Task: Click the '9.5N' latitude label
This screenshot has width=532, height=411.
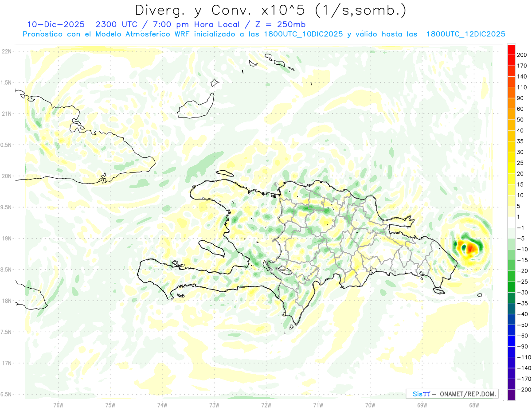Action: click(x=6, y=207)
